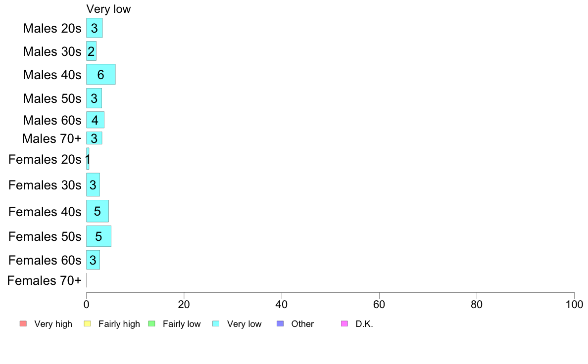Click the Males 60s bar showing 4
Screen dimensions: 588x364
pos(95,120)
